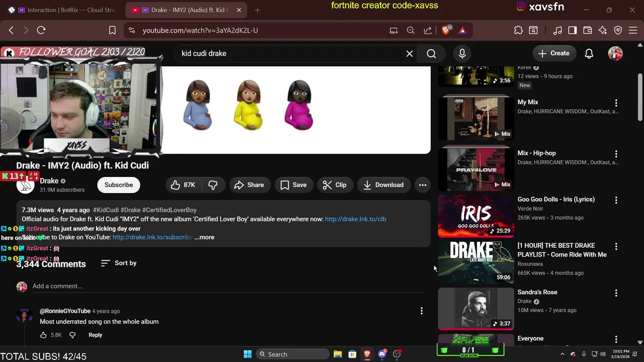
Task: Clear the YouTube search box text
Action: (x=410, y=53)
